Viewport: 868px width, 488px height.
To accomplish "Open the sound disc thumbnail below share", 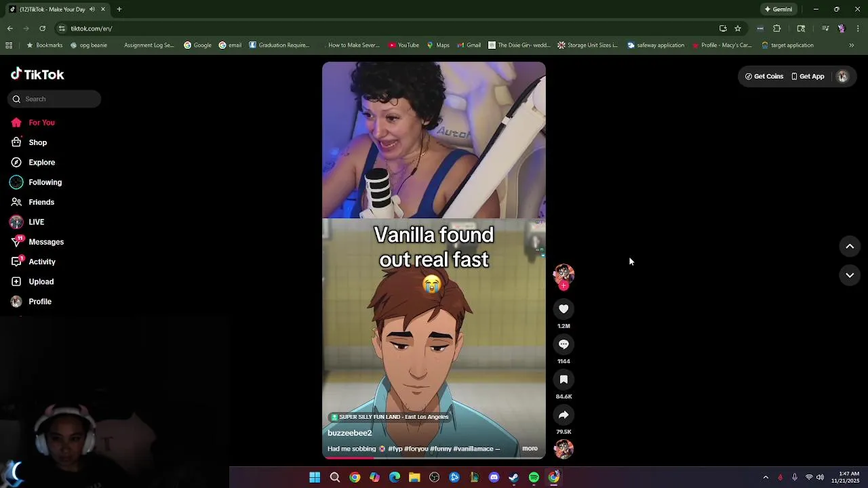I will (564, 448).
